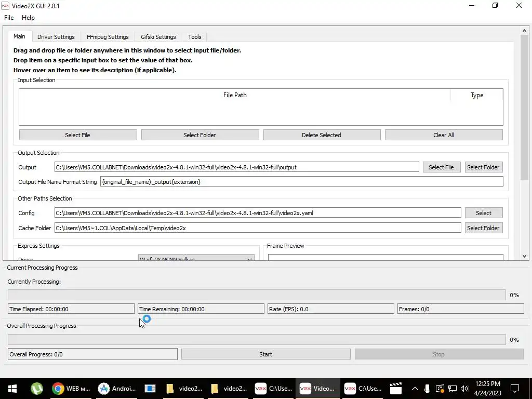
Task: Click Select Folder for Cache Folder
Action: click(484, 228)
